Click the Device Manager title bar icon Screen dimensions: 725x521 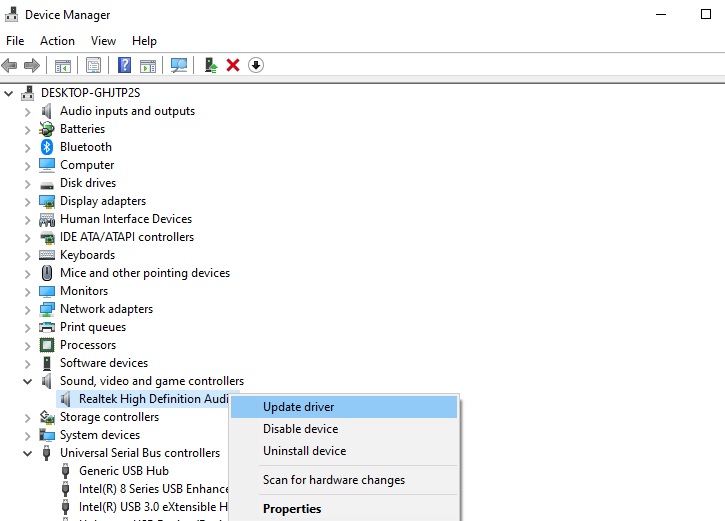11,14
